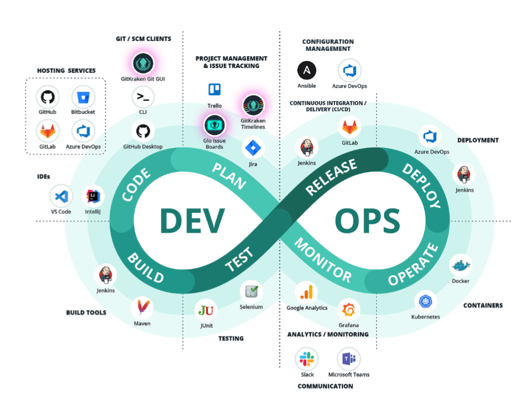Click the Ansible icon
This screenshot has width=532, height=396.
pyautogui.click(x=306, y=71)
